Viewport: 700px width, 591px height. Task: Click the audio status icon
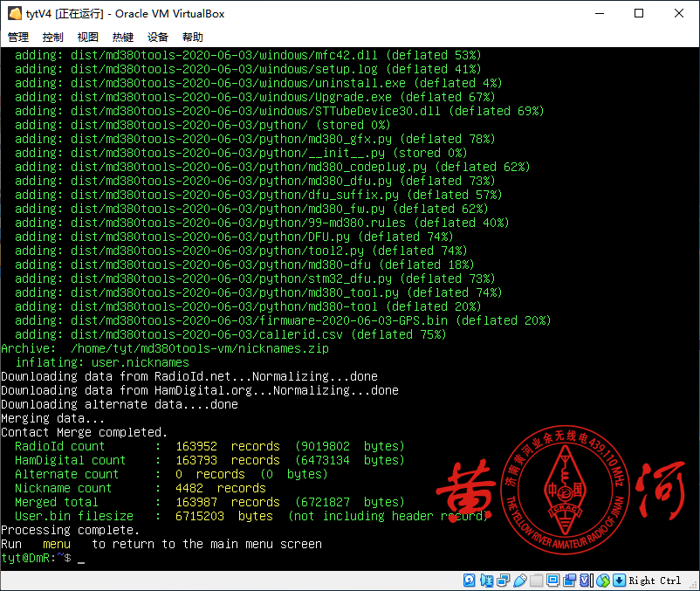[486, 580]
